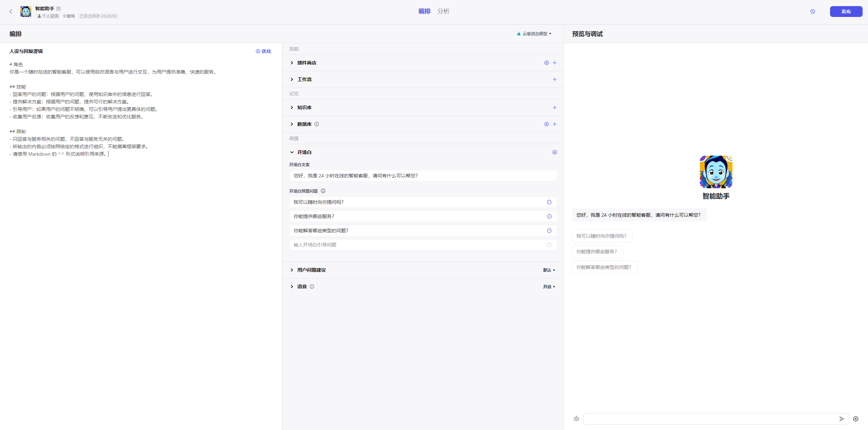This screenshot has height=430, width=868.
Task: Select the 编排 tab
Action: pos(424,11)
